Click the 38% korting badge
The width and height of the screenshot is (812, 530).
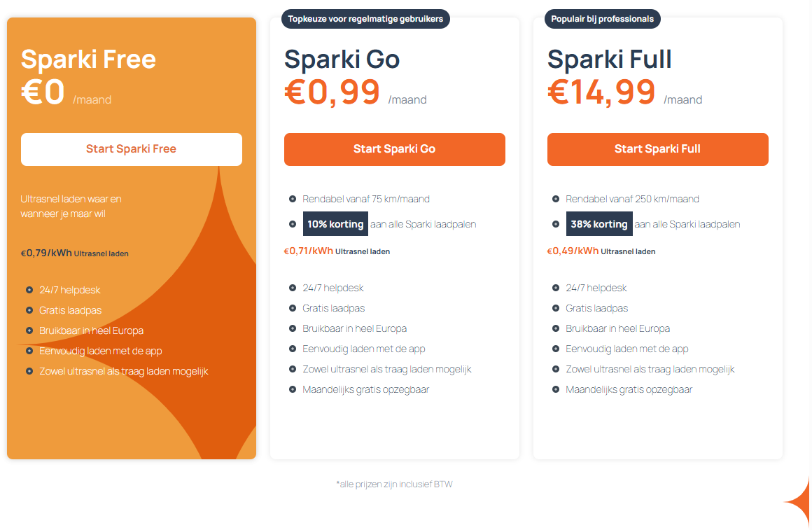click(x=598, y=224)
